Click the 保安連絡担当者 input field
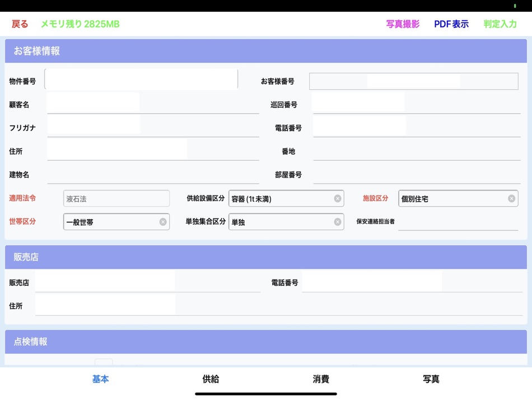This screenshot has width=532, height=399. 458,222
